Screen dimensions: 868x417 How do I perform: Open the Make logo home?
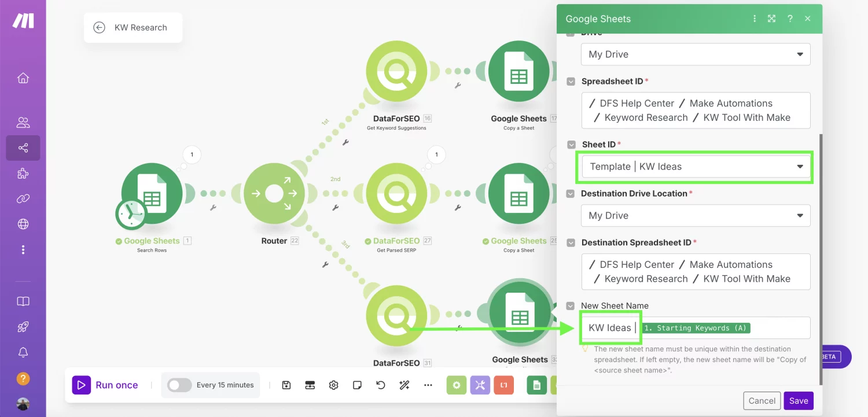(x=23, y=21)
